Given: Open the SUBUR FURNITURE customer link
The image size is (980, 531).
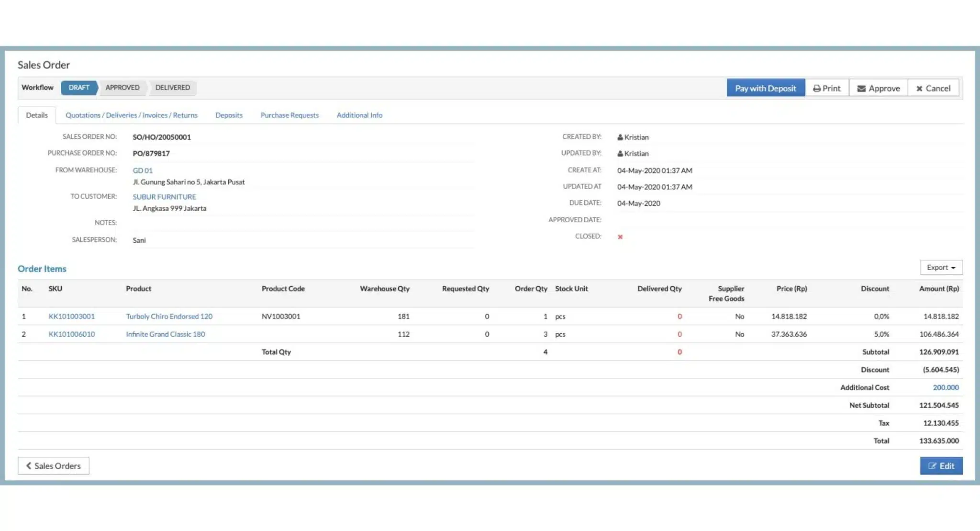Looking at the screenshot, I should tap(164, 197).
